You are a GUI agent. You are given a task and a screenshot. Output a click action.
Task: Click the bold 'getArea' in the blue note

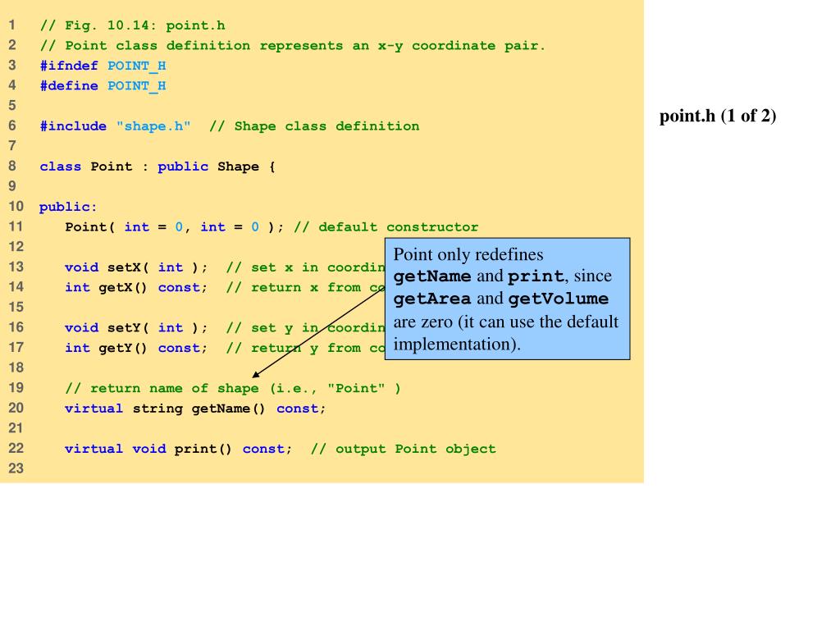point(432,299)
